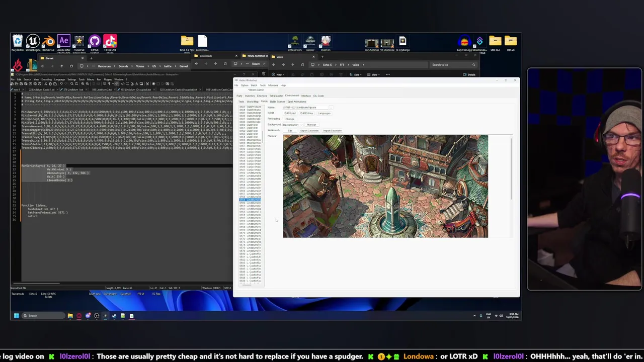Click the FF9 breadcrumb in voice Explorer
The image size is (644, 362).
(342, 64)
